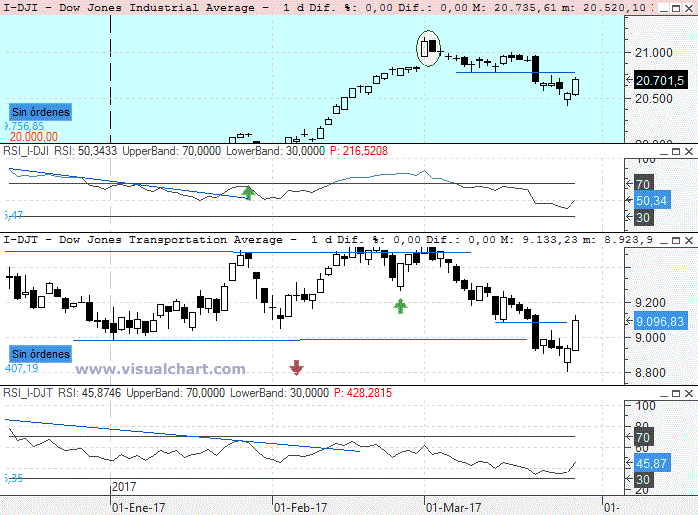This screenshot has width=698, height=515.
Task: Click the 21.000 price level on I-DJI axis
Action: [653, 53]
